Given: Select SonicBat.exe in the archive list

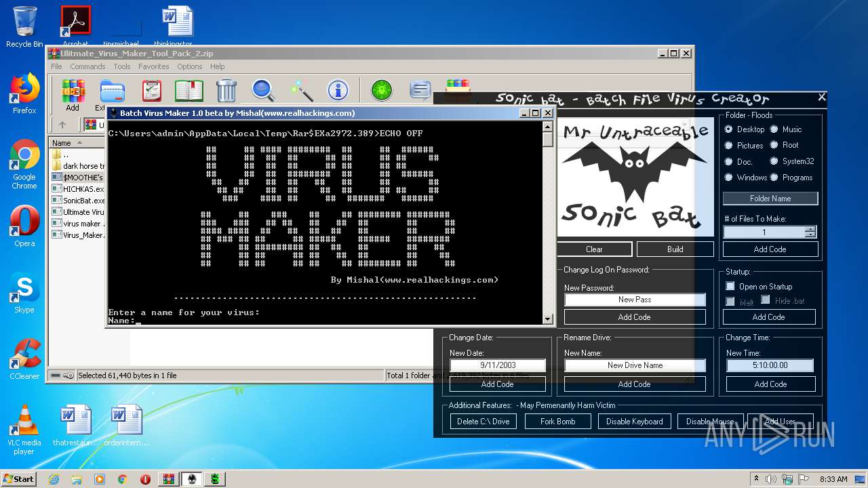Looking at the screenshot, I should tap(78, 201).
